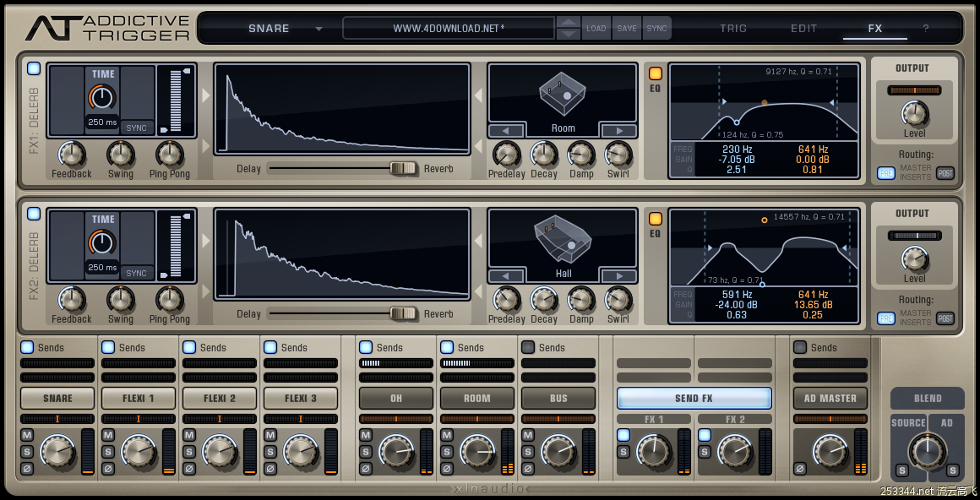Toggle FX1 Delerb power button
Viewport: 980px width, 500px height.
[34, 68]
